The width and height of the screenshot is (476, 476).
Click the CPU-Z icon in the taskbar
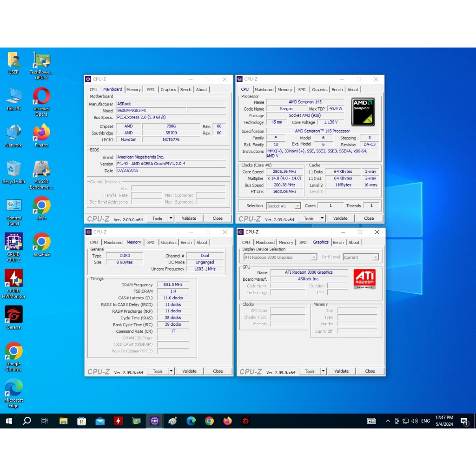(154, 421)
